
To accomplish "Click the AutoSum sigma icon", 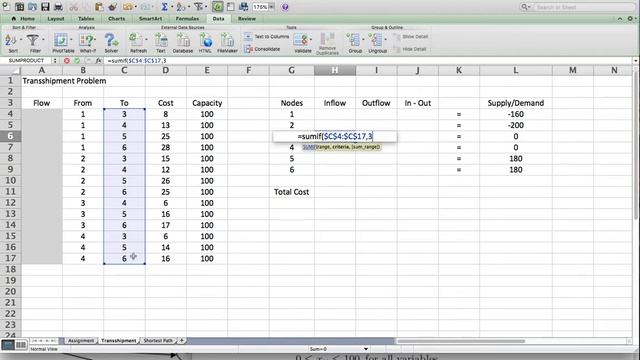I will point(164,7).
